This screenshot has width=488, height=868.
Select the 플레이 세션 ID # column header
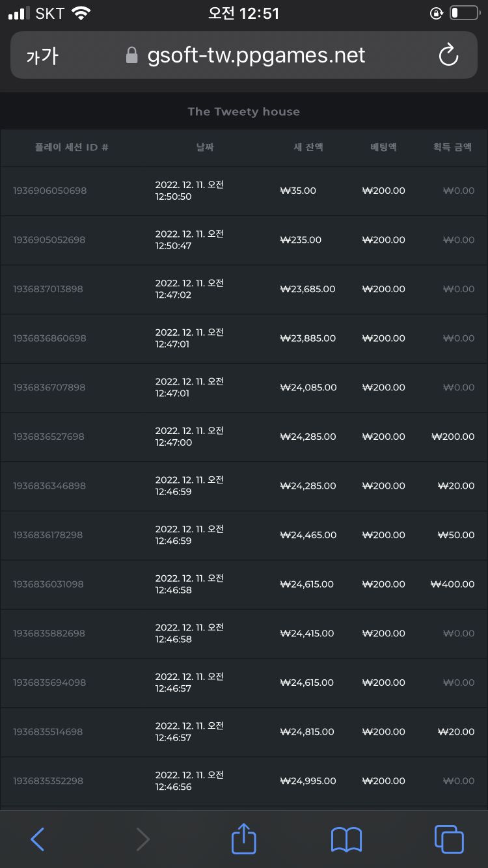coord(72,147)
